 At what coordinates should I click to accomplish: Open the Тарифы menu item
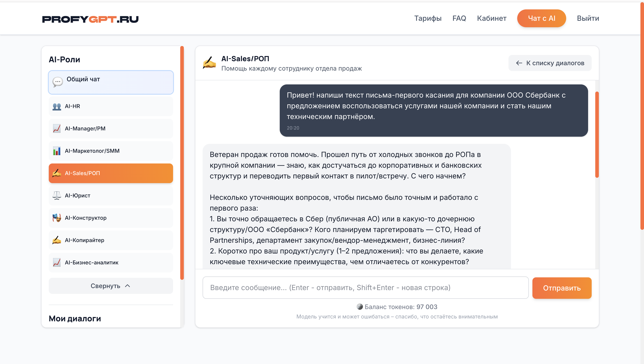point(428,18)
